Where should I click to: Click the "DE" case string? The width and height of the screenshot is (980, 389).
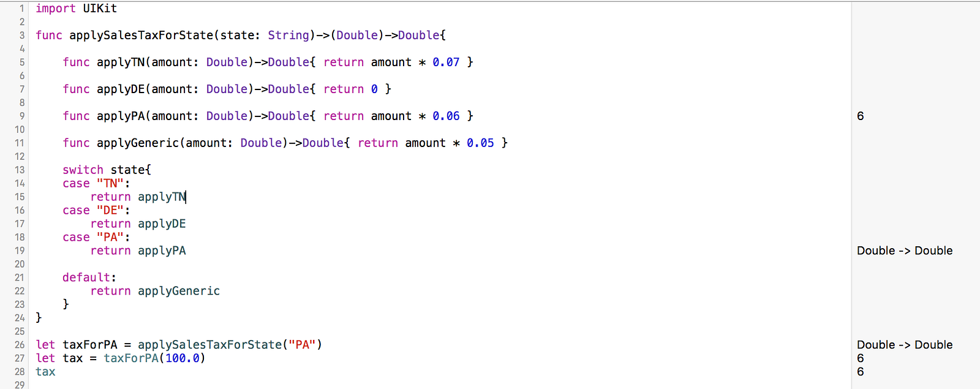coord(110,210)
